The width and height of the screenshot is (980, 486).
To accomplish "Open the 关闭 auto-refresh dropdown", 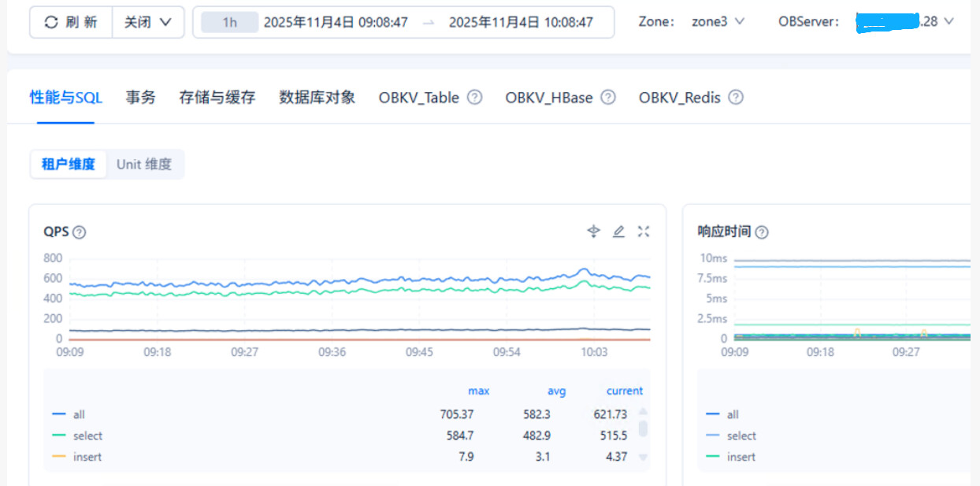I will (x=148, y=22).
